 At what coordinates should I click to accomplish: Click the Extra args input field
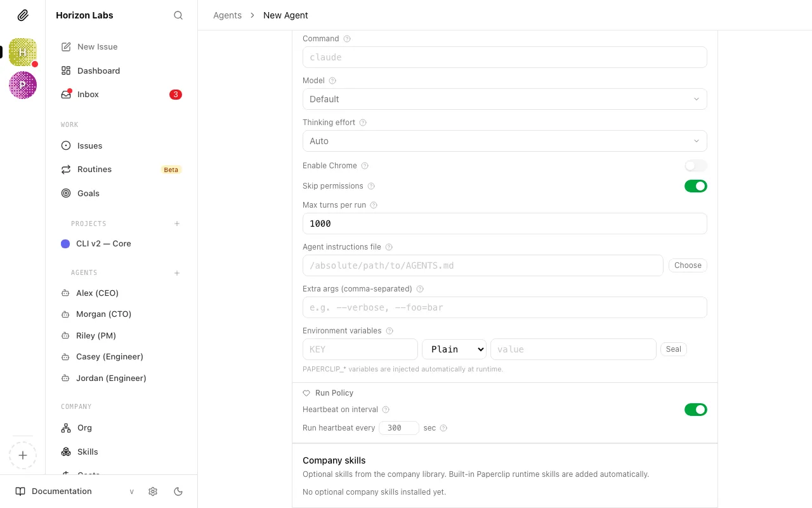(505, 307)
